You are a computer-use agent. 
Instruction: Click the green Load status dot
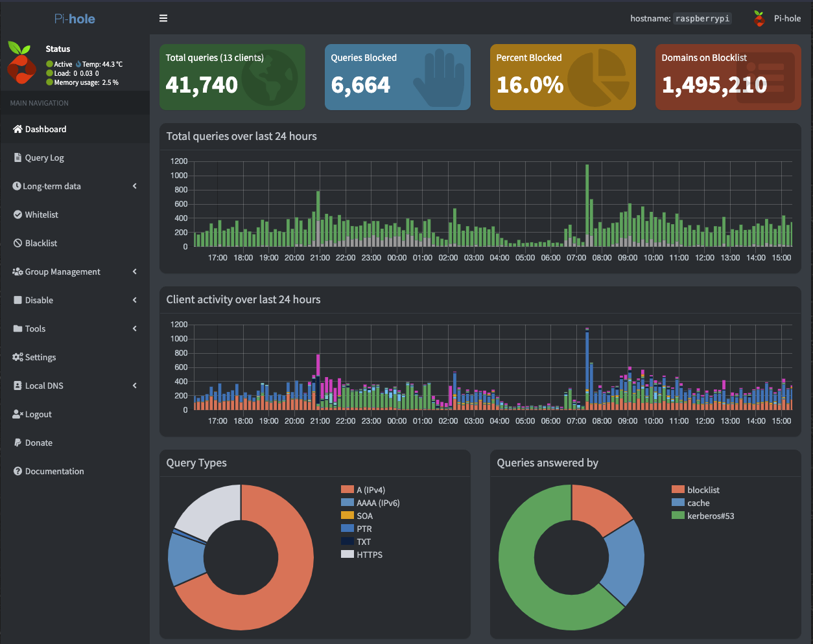(x=49, y=73)
